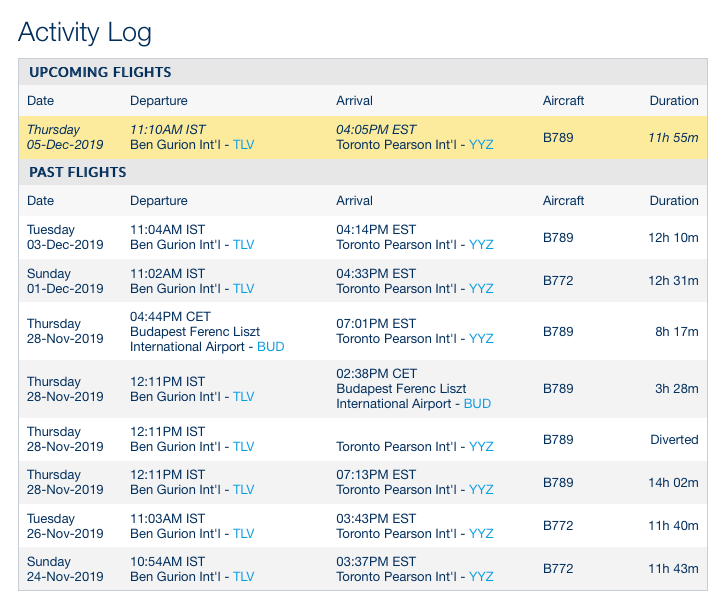The image size is (728, 599).
Task: Open YYZ link for 14h 02m flight
Action: (481, 490)
